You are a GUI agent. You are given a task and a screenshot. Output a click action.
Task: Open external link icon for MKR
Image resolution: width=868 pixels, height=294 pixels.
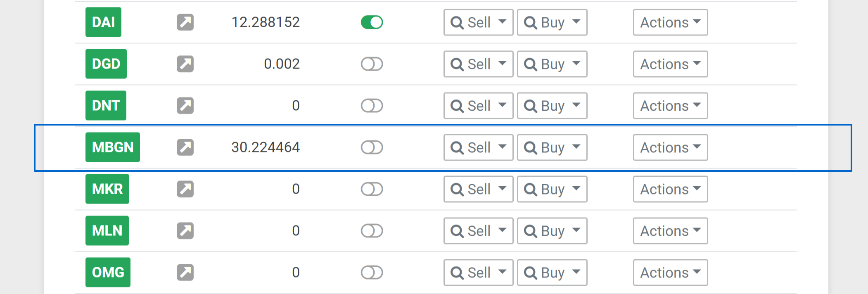185,189
